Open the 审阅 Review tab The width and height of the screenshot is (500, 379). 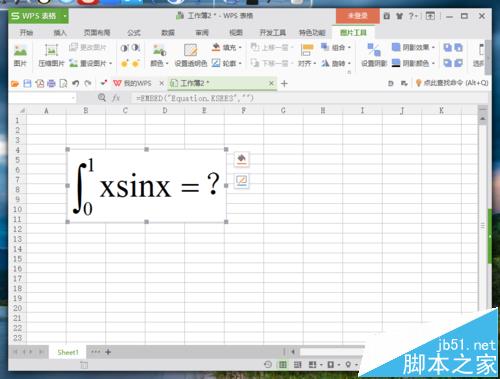click(202, 32)
